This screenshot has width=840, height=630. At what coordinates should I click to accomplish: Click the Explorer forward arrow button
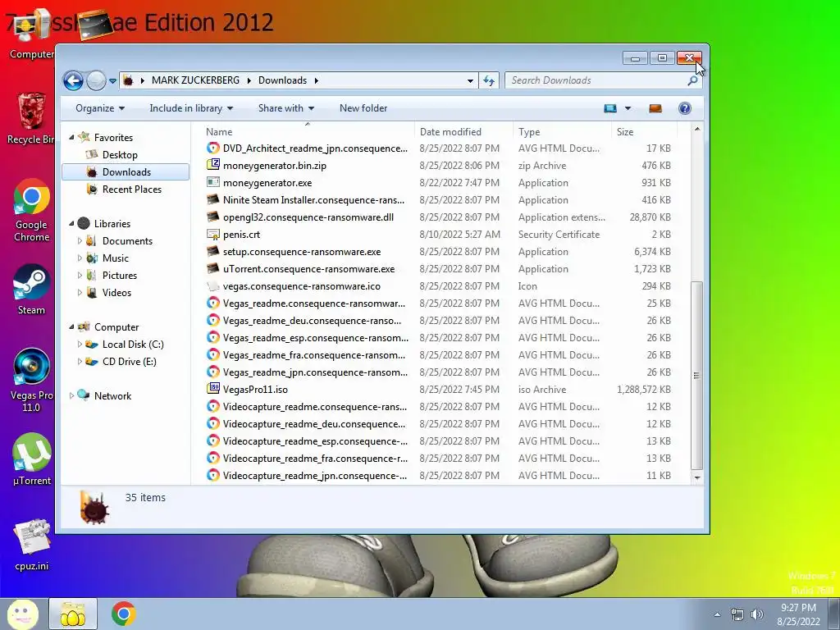96,81
